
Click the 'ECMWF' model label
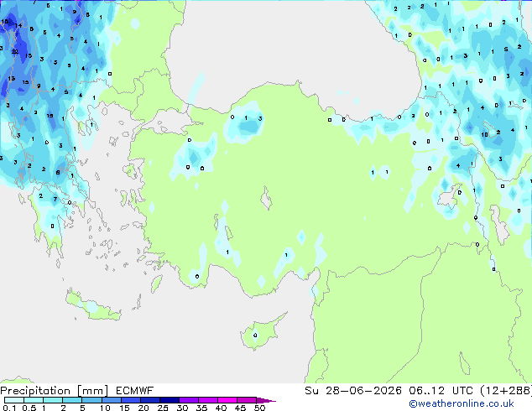pyautogui.click(x=134, y=391)
